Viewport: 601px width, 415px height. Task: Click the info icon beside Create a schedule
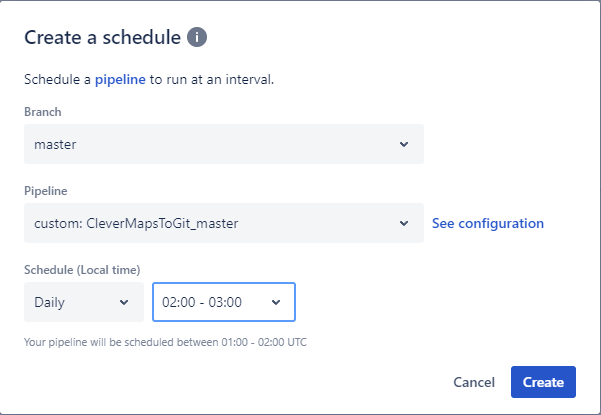pos(198,38)
